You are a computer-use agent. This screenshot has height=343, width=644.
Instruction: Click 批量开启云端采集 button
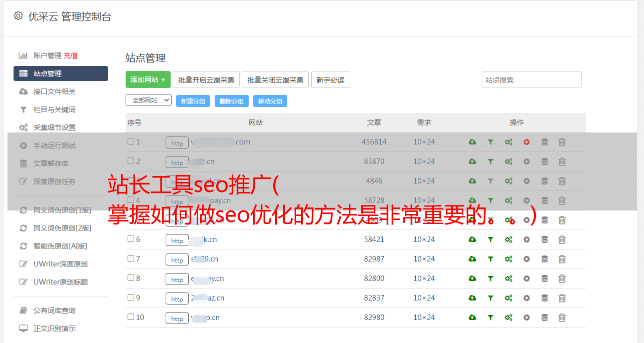206,79
